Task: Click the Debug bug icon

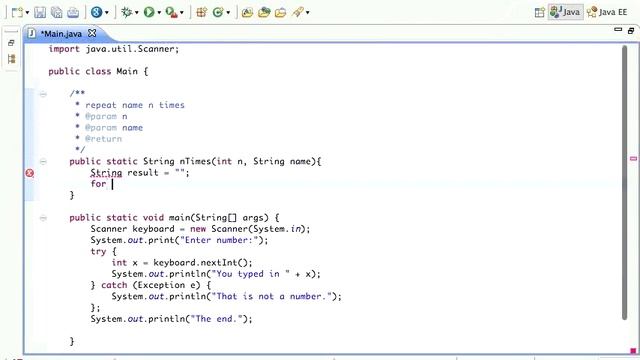Action: tap(127, 12)
